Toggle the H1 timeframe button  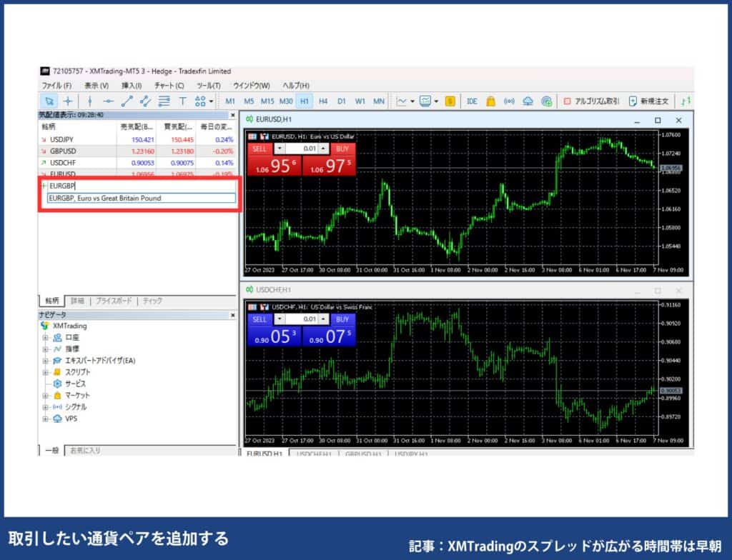(x=305, y=101)
